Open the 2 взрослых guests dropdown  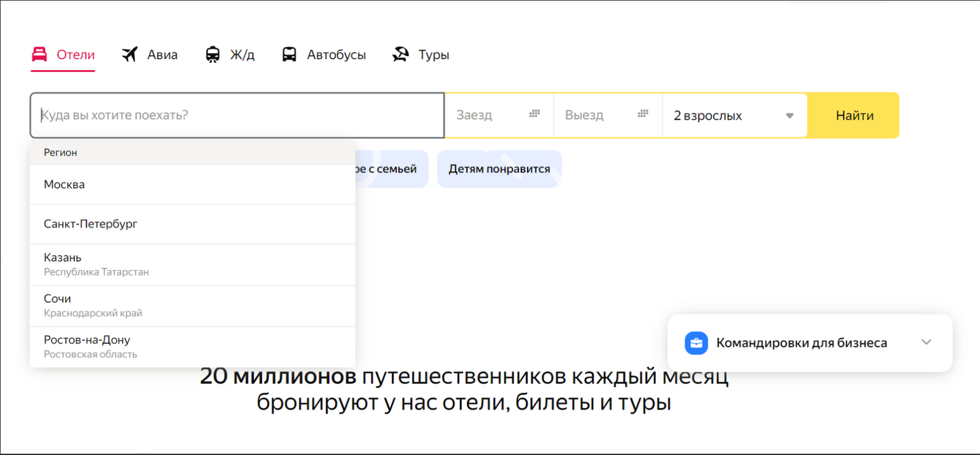click(734, 115)
